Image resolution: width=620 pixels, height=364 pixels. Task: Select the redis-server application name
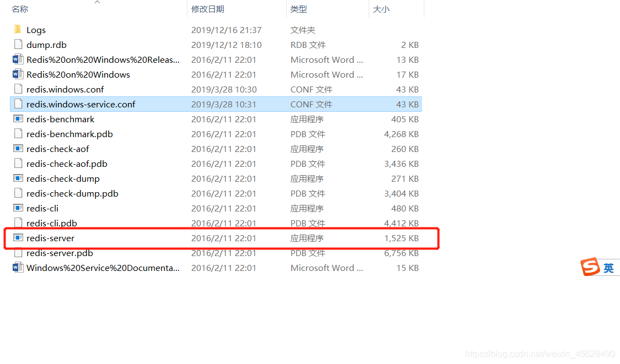(50, 238)
